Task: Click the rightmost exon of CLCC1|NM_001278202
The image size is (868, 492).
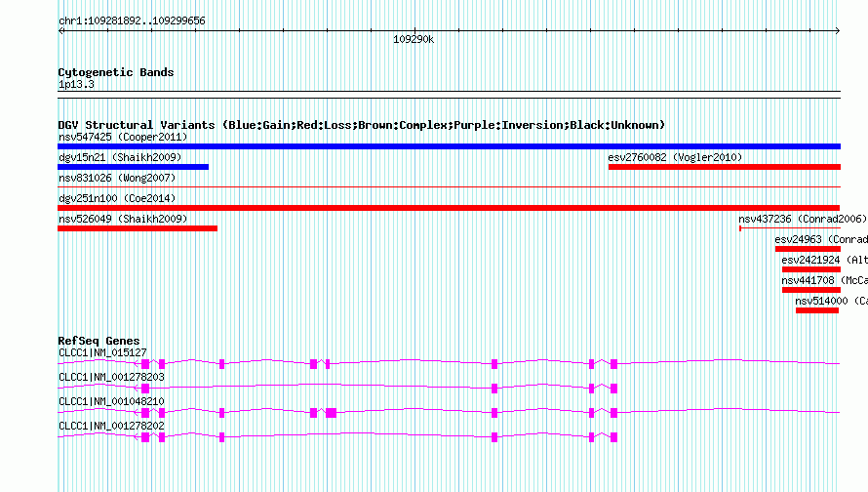Action: 613,437
